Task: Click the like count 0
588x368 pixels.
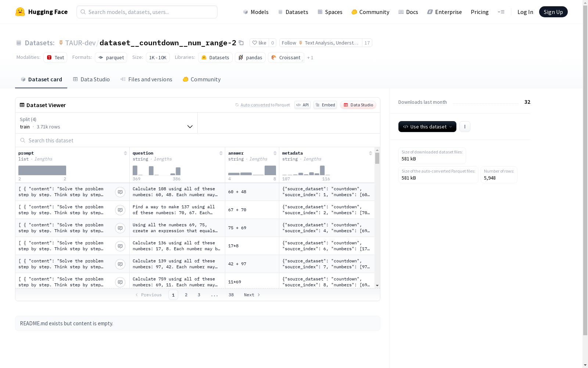Action: (272, 43)
